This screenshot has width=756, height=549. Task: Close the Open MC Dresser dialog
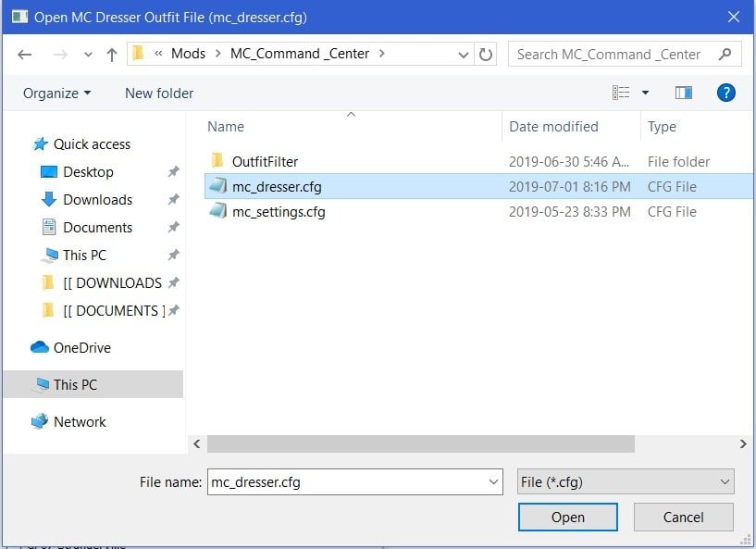click(x=734, y=17)
